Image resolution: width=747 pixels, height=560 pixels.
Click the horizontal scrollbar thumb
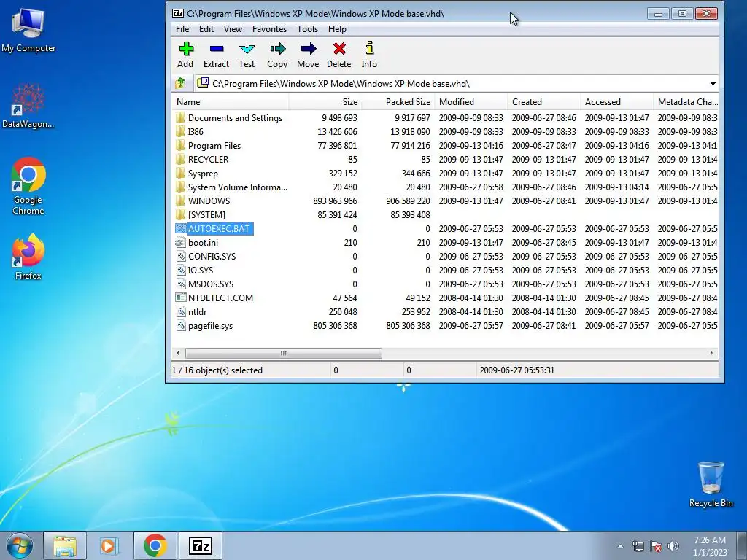coord(284,354)
